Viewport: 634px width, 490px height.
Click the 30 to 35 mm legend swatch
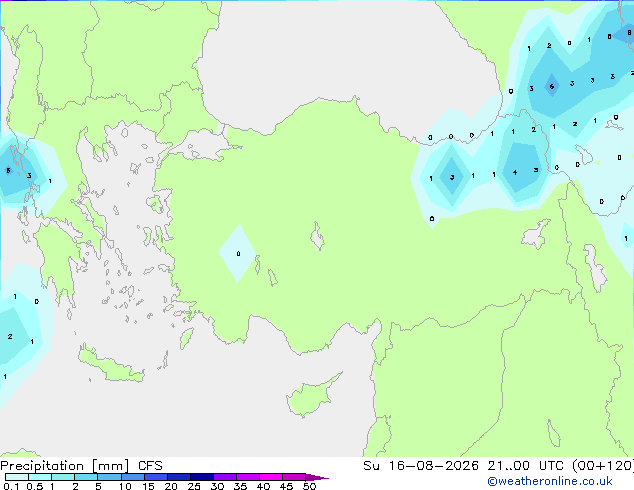[225, 477]
